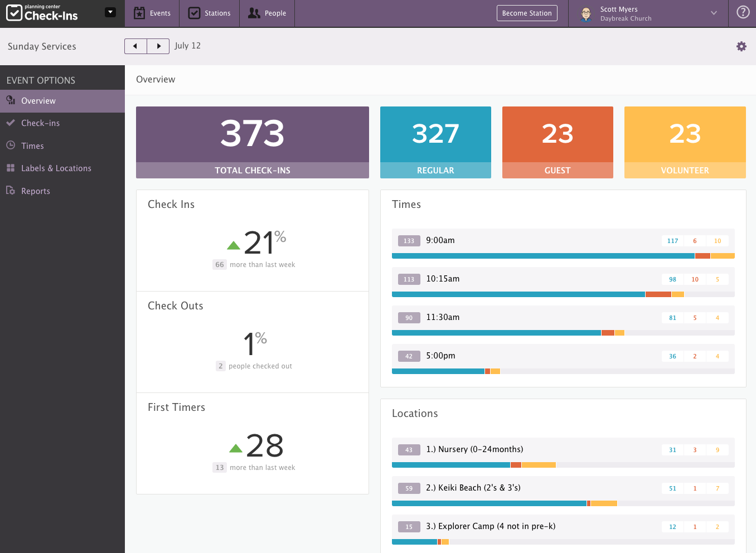This screenshot has width=756, height=553.
Task: Expand the Scott Myers account chevron
Action: pos(714,13)
